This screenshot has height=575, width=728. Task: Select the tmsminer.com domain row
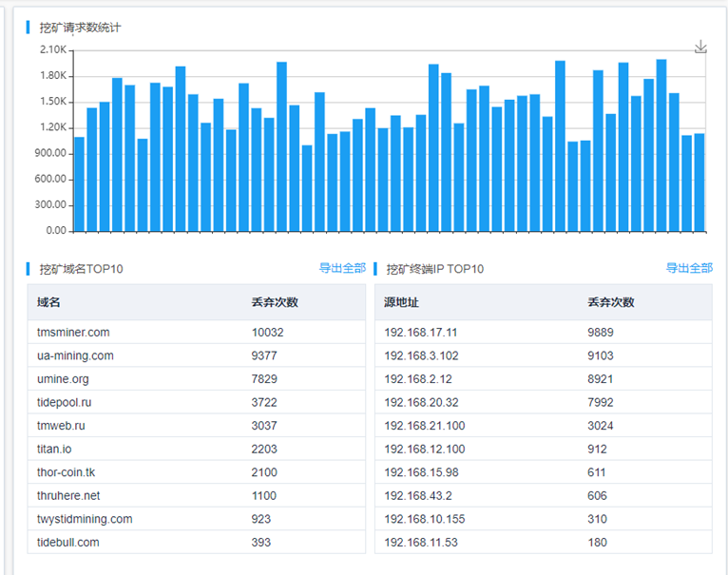(x=73, y=333)
